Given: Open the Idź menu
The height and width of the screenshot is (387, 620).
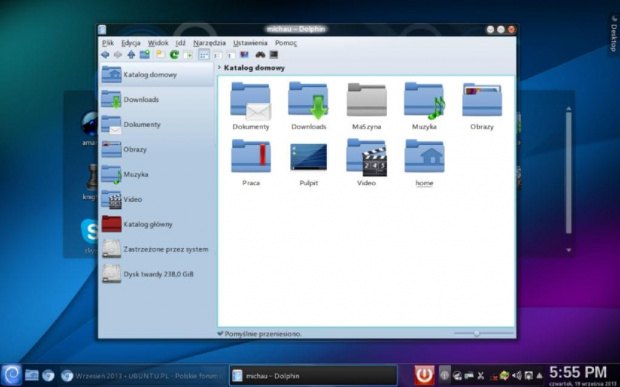Looking at the screenshot, I should pyautogui.click(x=181, y=43).
